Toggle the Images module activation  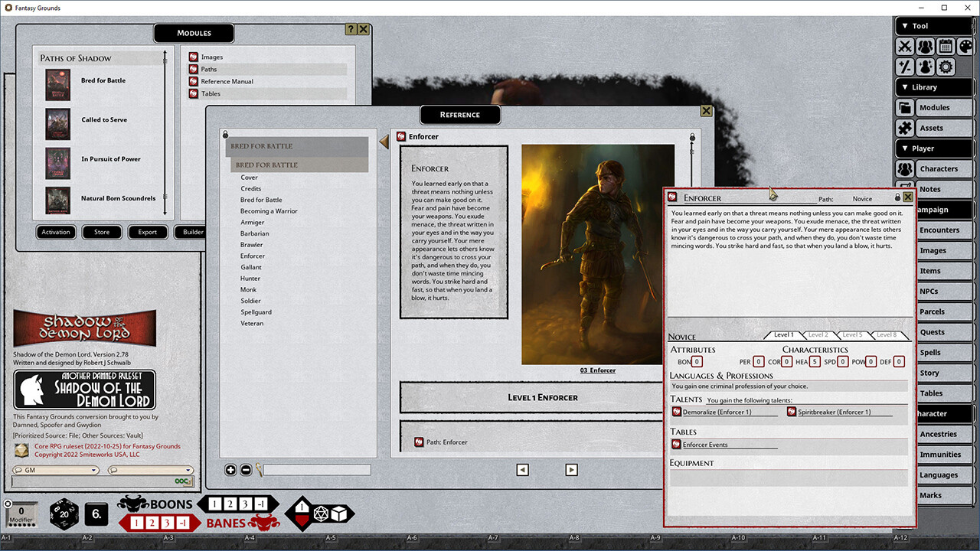pos(193,57)
